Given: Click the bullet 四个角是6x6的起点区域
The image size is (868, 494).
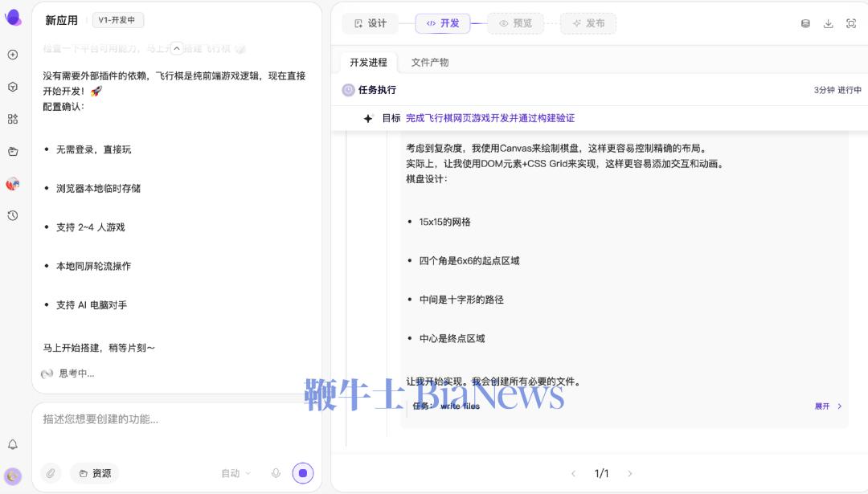Looking at the screenshot, I should click(x=469, y=260).
